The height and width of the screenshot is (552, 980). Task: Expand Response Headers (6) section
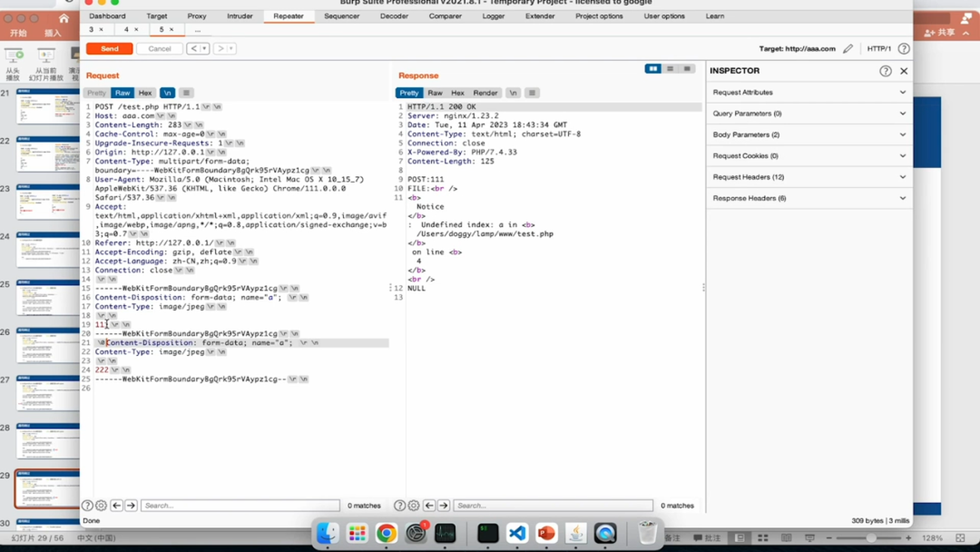tap(809, 198)
